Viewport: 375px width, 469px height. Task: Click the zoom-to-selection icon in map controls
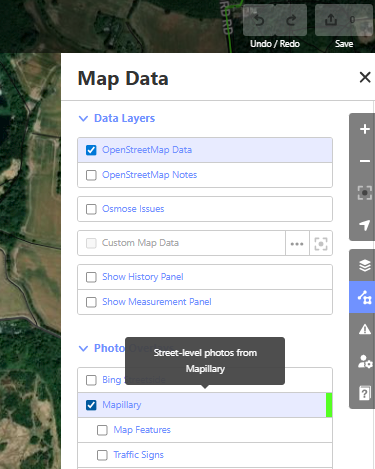pyautogui.click(x=365, y=193)
